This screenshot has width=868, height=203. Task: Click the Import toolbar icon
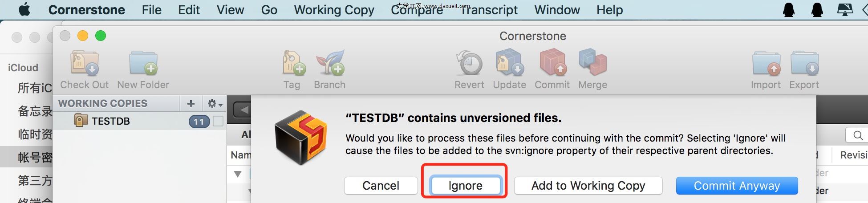coord(766,64)
